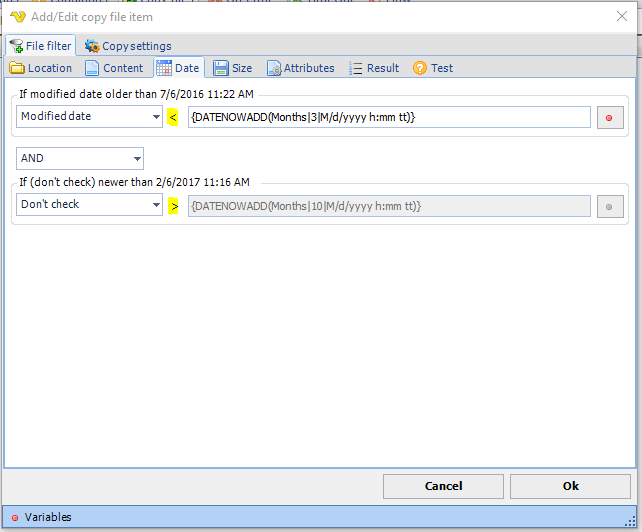Click the Copy settings gear icon

(x=92, y=46)
